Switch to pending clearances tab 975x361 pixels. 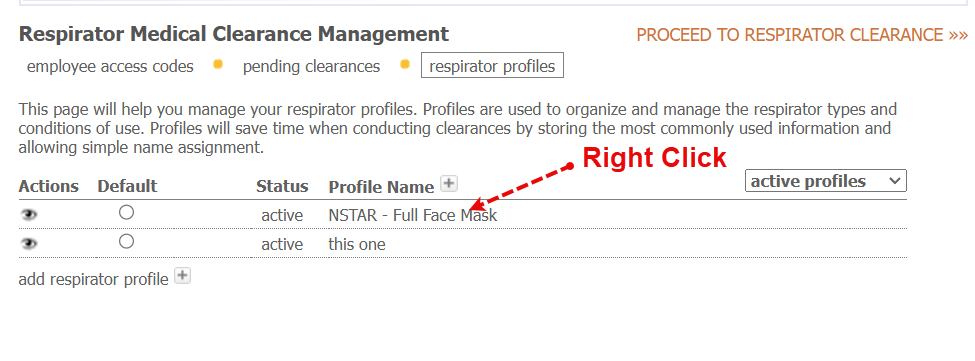click(311, 66)
